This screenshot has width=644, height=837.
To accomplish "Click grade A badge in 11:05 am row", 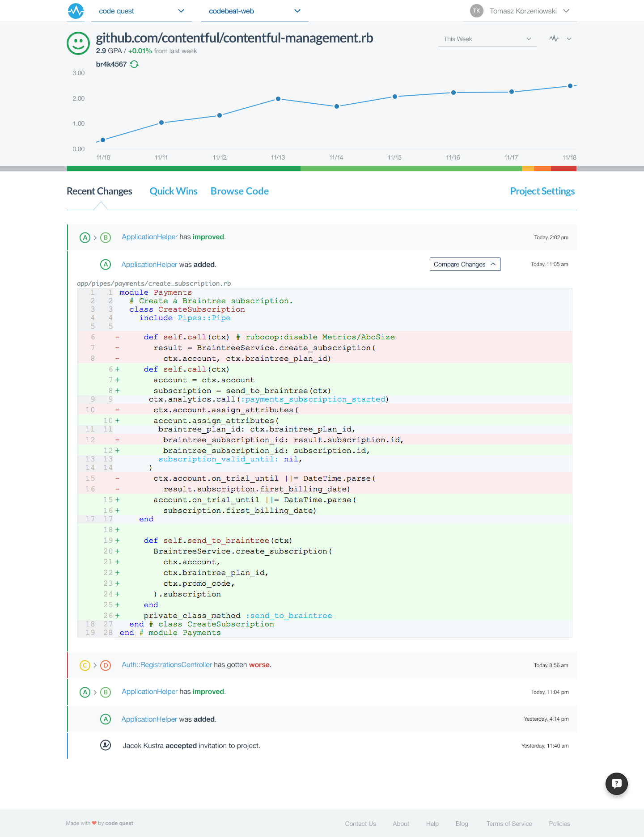I will point(106,265).
